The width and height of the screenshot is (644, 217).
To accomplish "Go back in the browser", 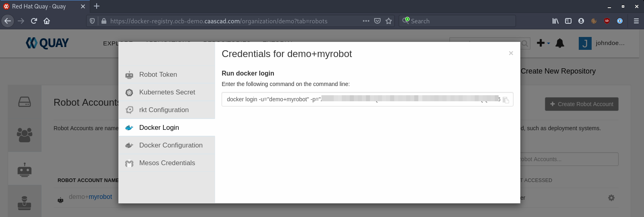I will point(8,21).
